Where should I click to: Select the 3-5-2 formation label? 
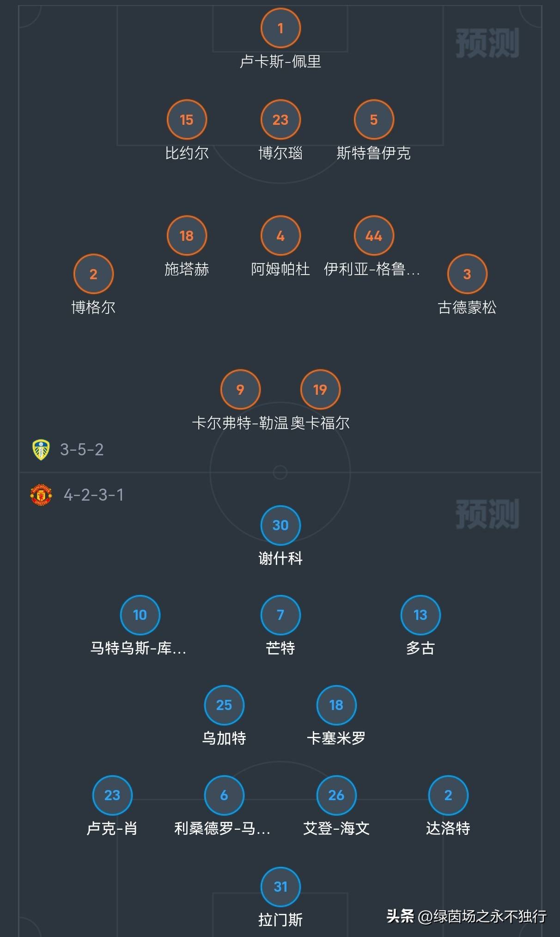point(82,449)
